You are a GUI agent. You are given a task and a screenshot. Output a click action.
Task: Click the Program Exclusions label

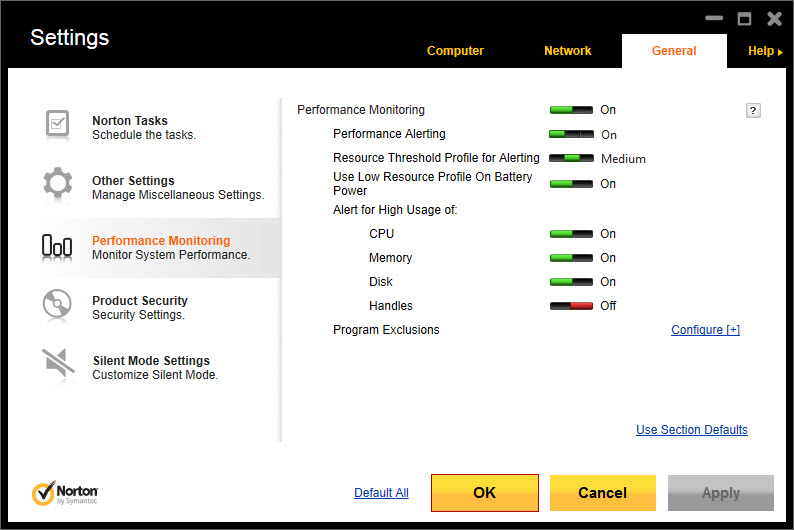click(386, 330)
